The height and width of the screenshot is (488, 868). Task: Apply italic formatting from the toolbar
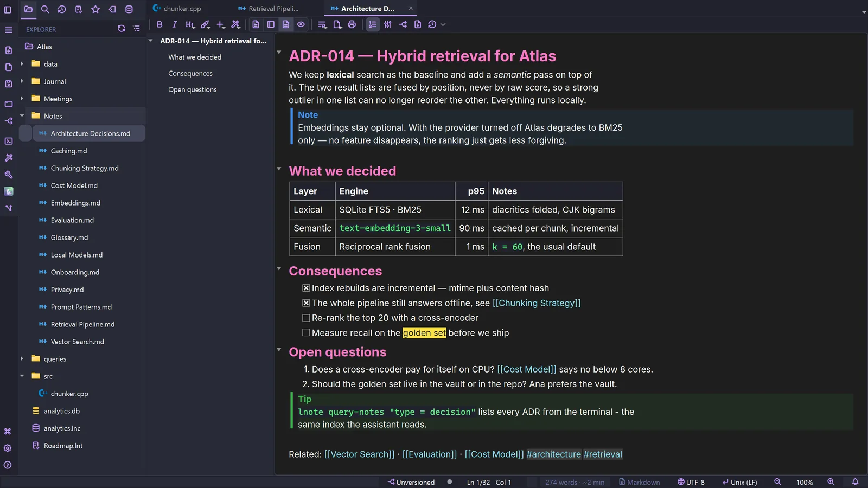click(174, 24)
